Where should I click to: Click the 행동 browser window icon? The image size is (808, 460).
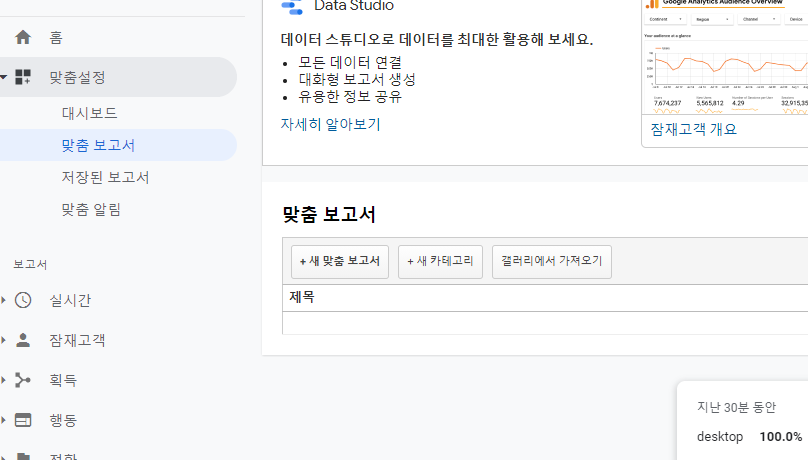(23, 420)
